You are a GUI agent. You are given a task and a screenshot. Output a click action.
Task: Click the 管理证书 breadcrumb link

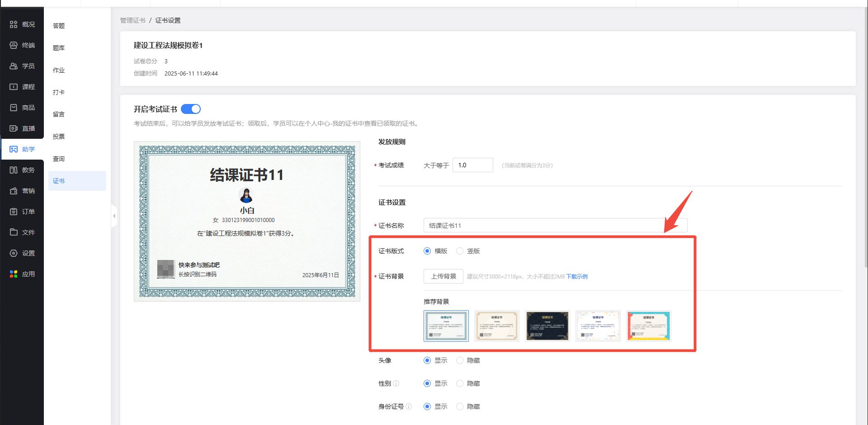pyautogui.click(x=132, y=20)
